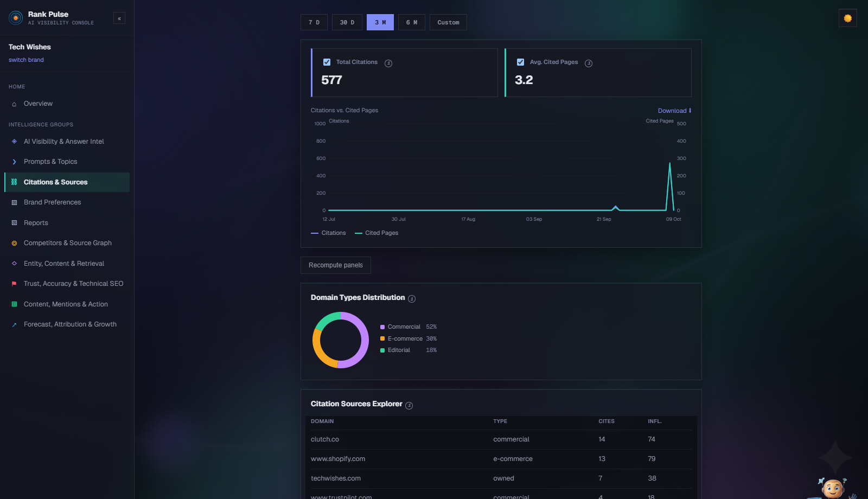Open info icon beside Total Citations
The height and width of the screenshot is (499, 868).
coord(388,63)
